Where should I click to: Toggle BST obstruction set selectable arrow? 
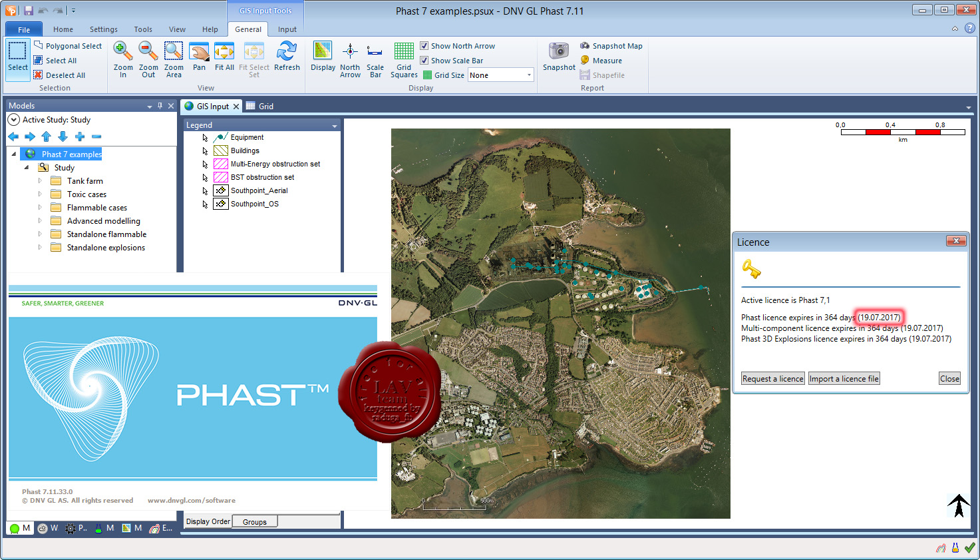(205, 178)
